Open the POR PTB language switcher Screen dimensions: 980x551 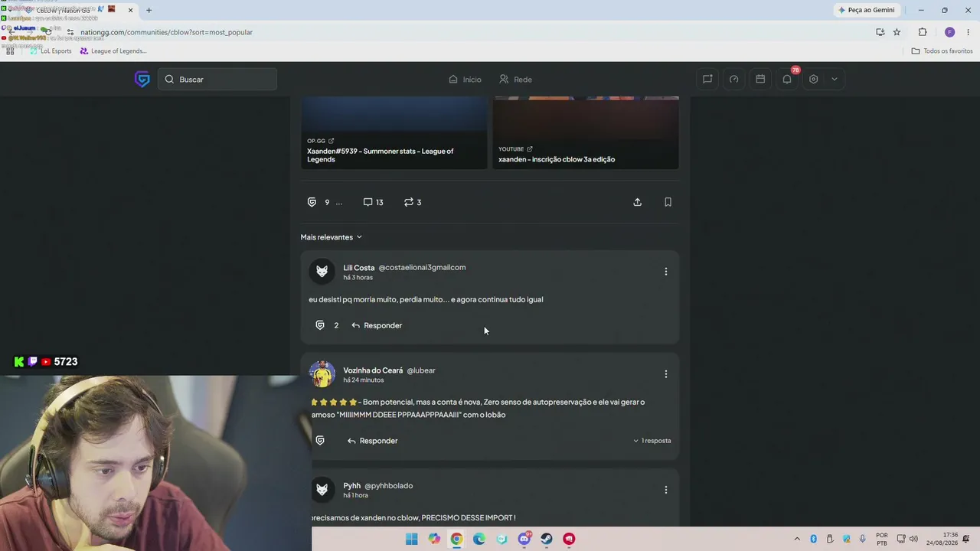coord(882,539)
